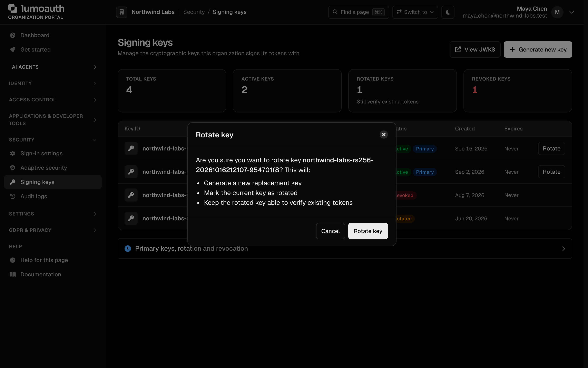Open Documentation link in sidebar
This screenshot has height=368, width=588.
tap(53, 275)
